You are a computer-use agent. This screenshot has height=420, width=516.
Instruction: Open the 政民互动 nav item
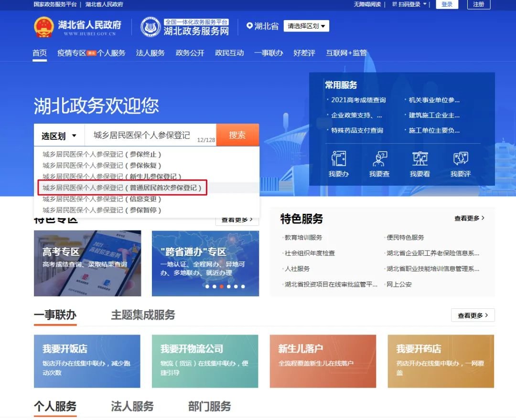tap(229, 53)
